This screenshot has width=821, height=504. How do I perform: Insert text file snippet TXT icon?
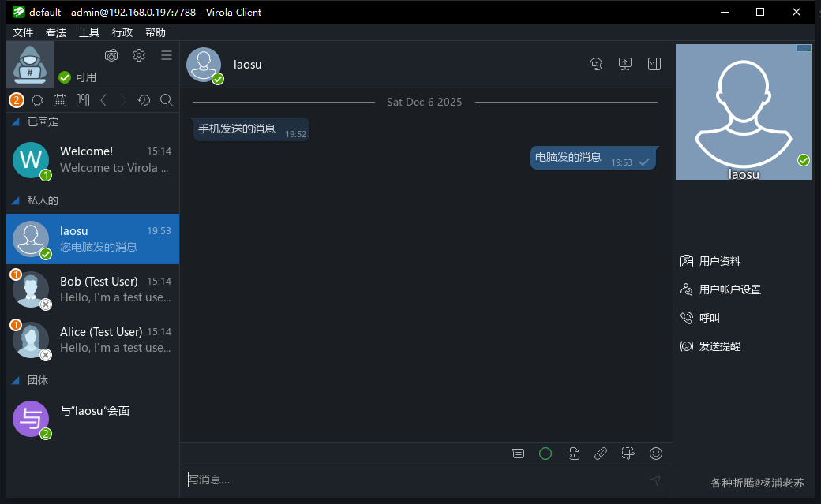573,454
